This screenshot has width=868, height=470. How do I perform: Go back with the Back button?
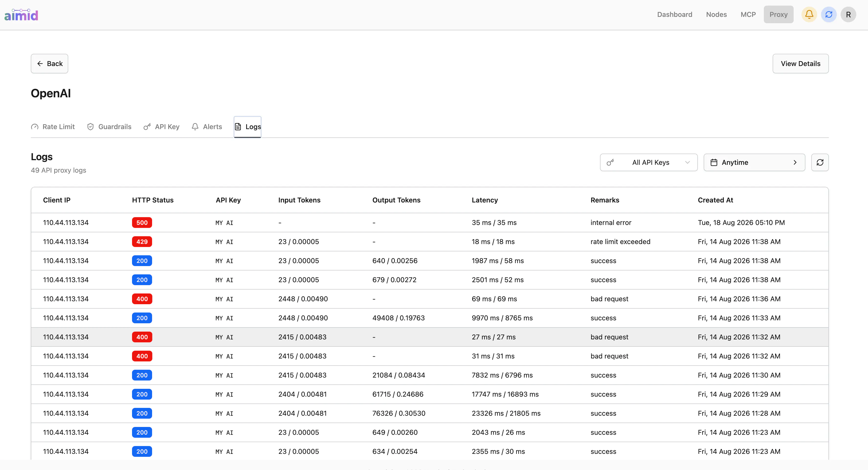(50, 64)
